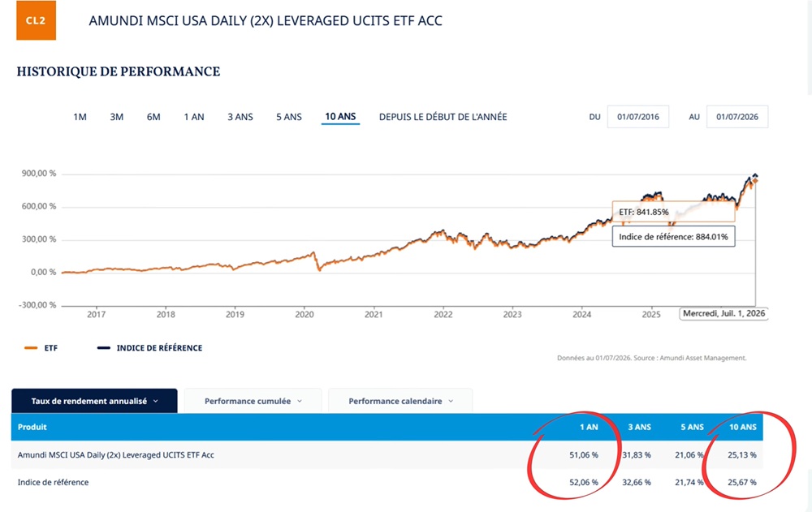Viewport: 812px width, 512px height.
Task: Select the 1M period tab
Action: 80,117
